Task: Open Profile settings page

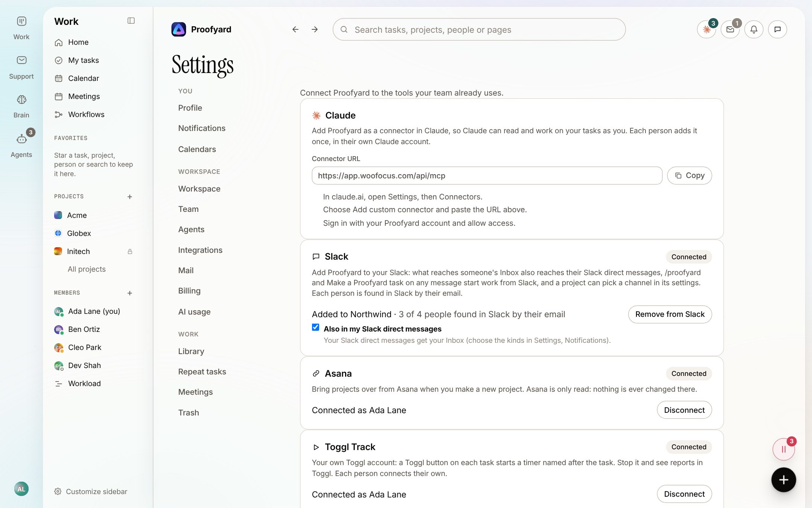Action: pyautogui.click(x=190, y=108)
